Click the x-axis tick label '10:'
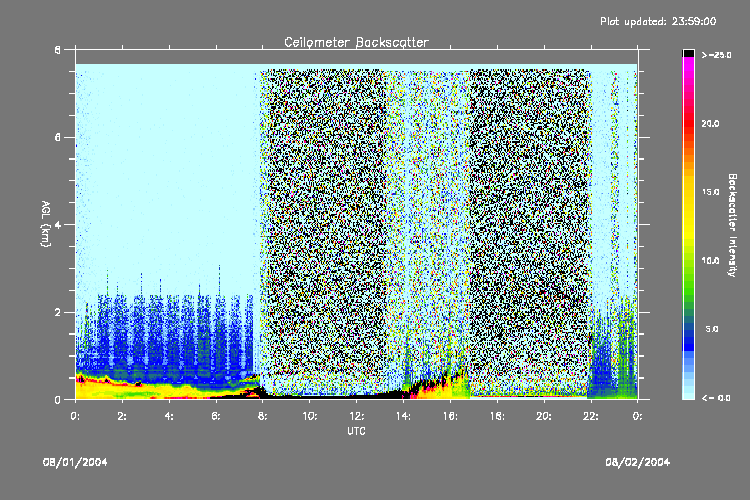The height and width of the screenshot is (500, 750). [309, 416]
